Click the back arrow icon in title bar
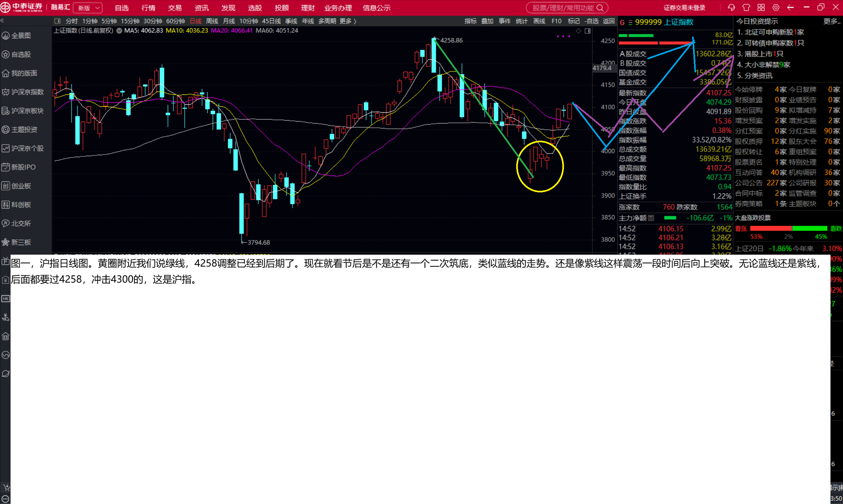 (790, 8)
